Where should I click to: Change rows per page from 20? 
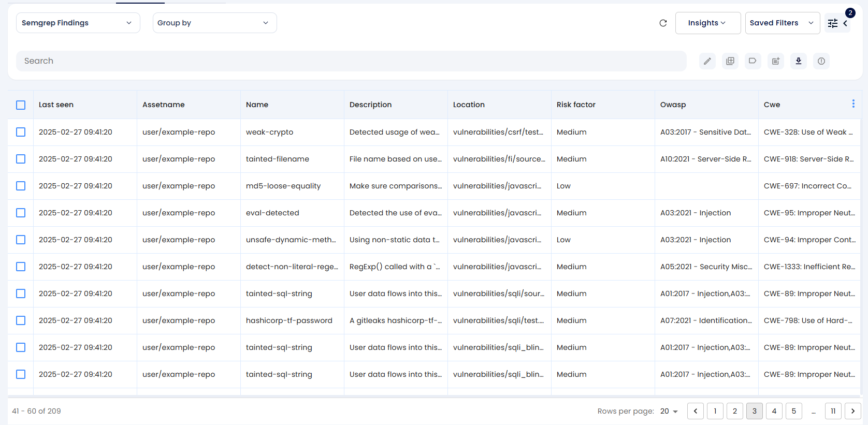(669, 411)
